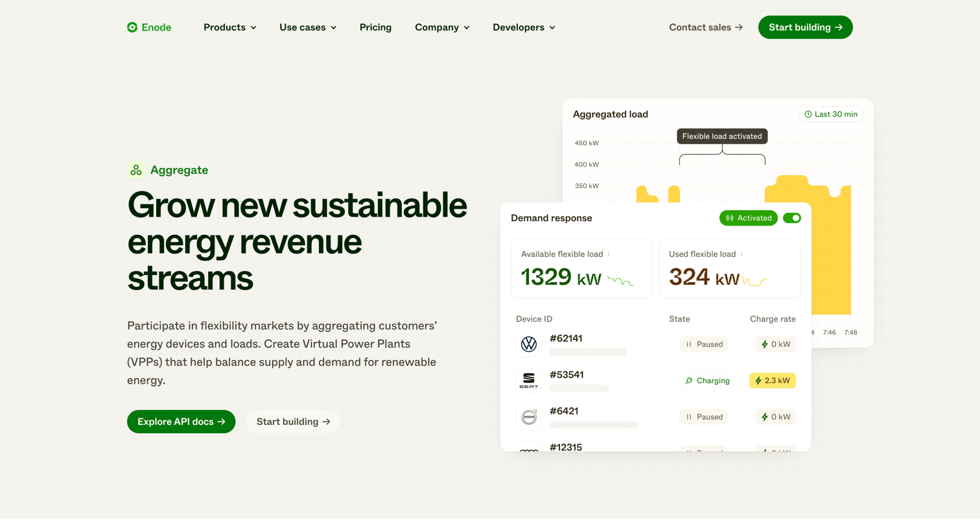Click the 450 kW axis label

587,143
